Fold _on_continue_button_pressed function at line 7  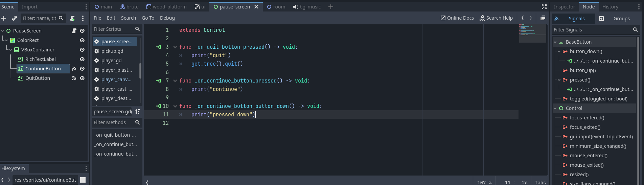click(175, 81)
